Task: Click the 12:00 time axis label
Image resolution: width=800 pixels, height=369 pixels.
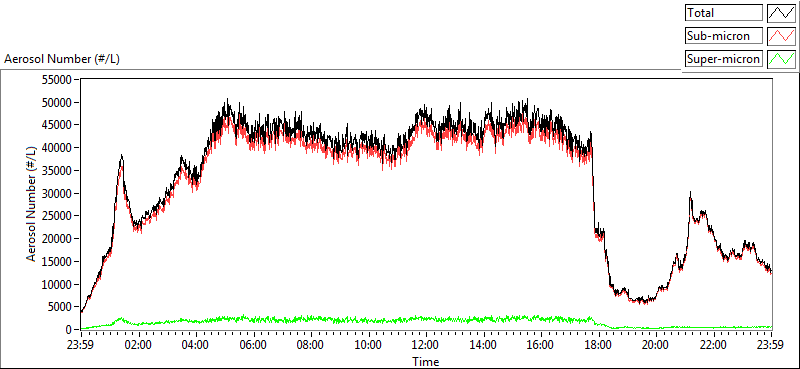Action: 426,344
